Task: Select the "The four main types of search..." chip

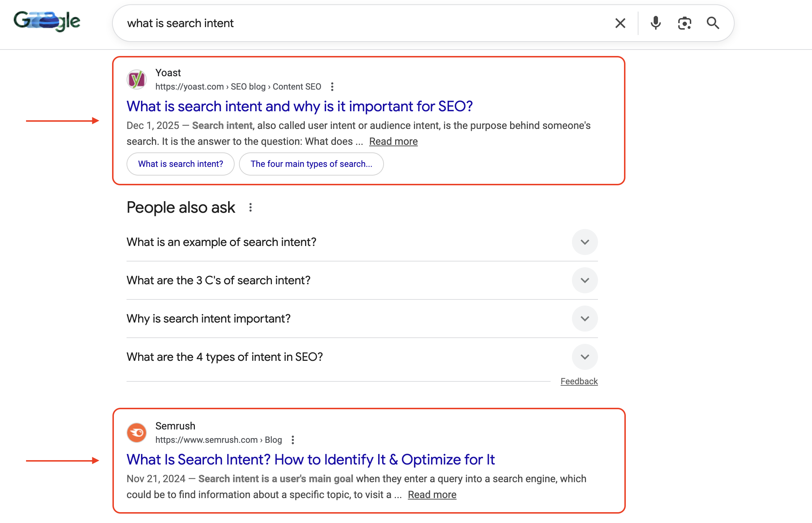Action: pyautogui.click(x=311, y=164)
